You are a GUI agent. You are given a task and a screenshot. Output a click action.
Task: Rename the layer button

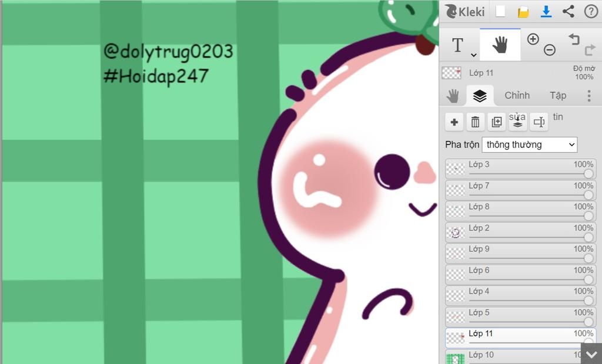tap(539, 122)
